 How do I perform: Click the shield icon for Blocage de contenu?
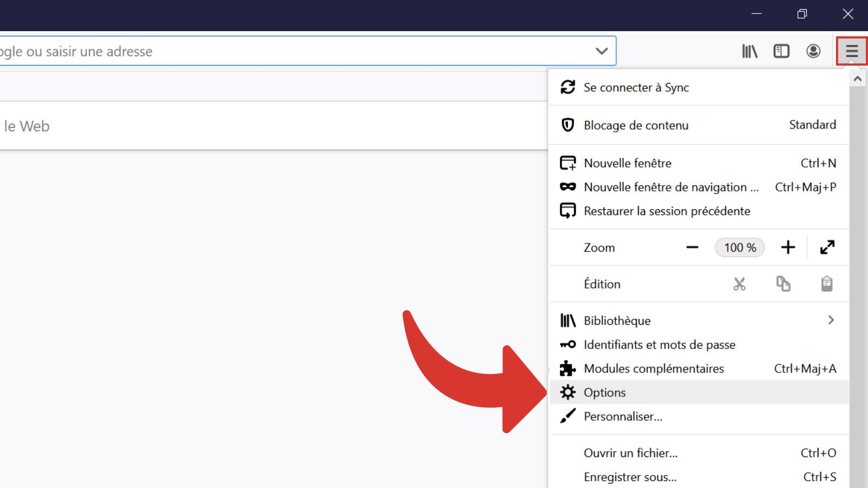pyautogui.click(x=568, y=125)
